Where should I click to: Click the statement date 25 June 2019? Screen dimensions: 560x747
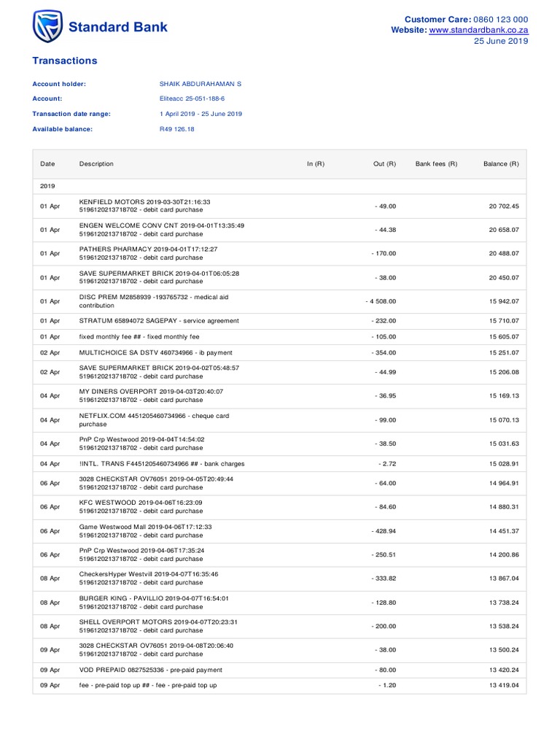tap(501, 41)
